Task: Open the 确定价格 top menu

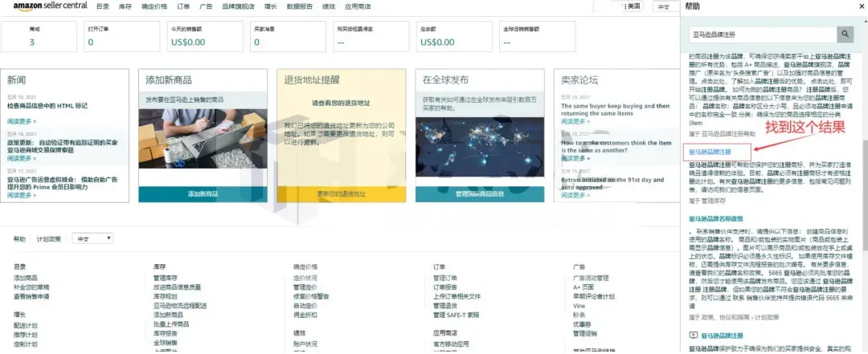Action: point(154,6)
